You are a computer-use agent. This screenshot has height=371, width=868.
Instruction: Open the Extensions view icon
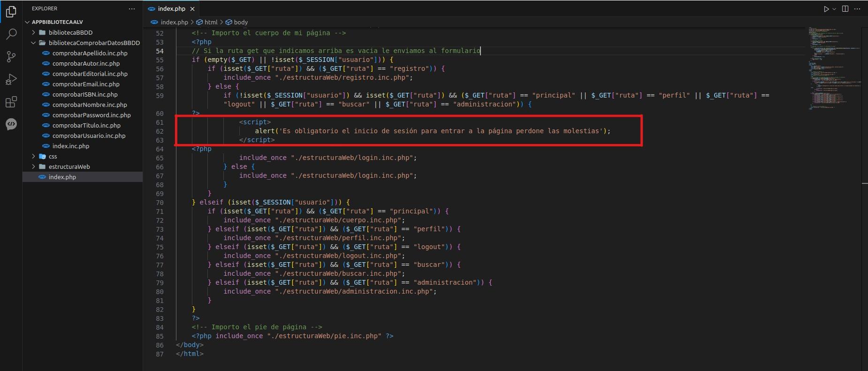click(x=11, y=102)
